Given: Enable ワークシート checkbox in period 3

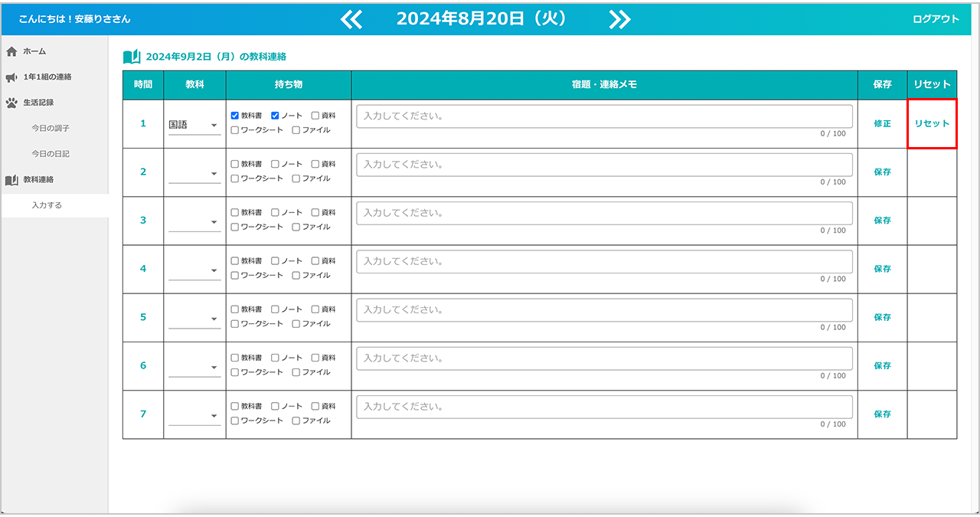Looking at the screenshot, I should point(235,227).
